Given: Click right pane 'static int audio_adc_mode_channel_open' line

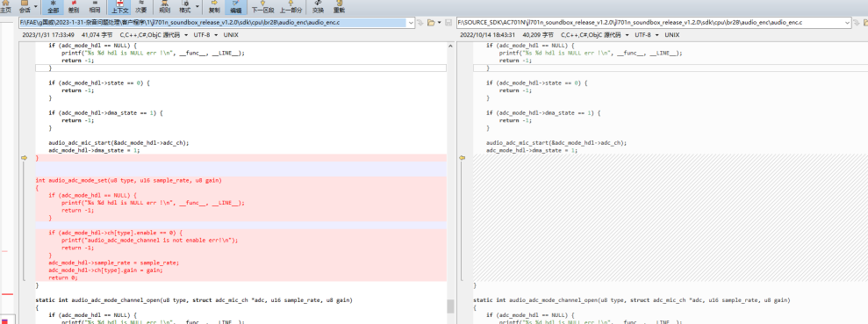Looking at the screenshot, I should coord(632,299).
